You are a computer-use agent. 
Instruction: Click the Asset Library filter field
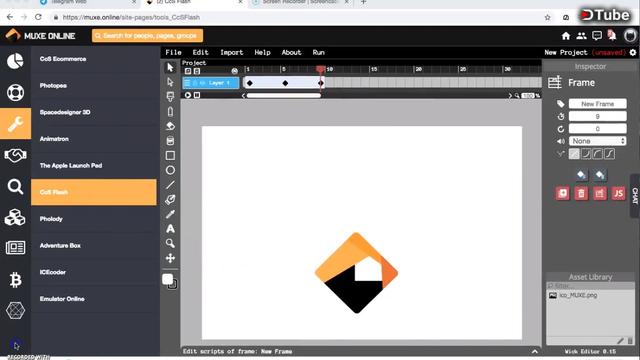[591, 286]
